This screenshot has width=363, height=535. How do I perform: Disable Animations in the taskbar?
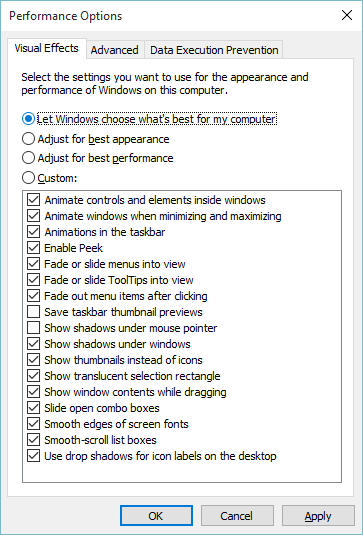(x=33, y=232)
